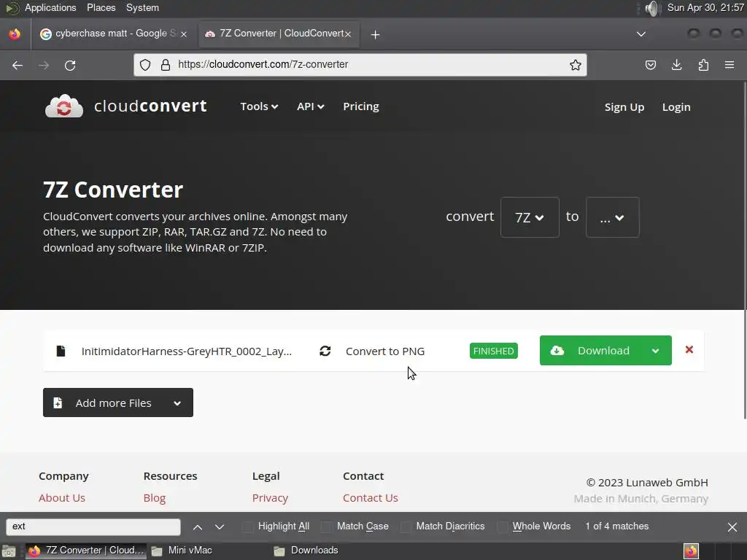
Task: Close the 7Z Converter tab
Action: [x=348, y=34]
